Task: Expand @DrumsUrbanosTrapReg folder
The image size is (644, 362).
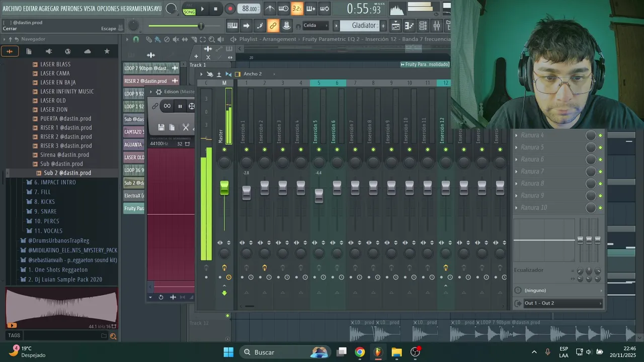Action: 58,241
